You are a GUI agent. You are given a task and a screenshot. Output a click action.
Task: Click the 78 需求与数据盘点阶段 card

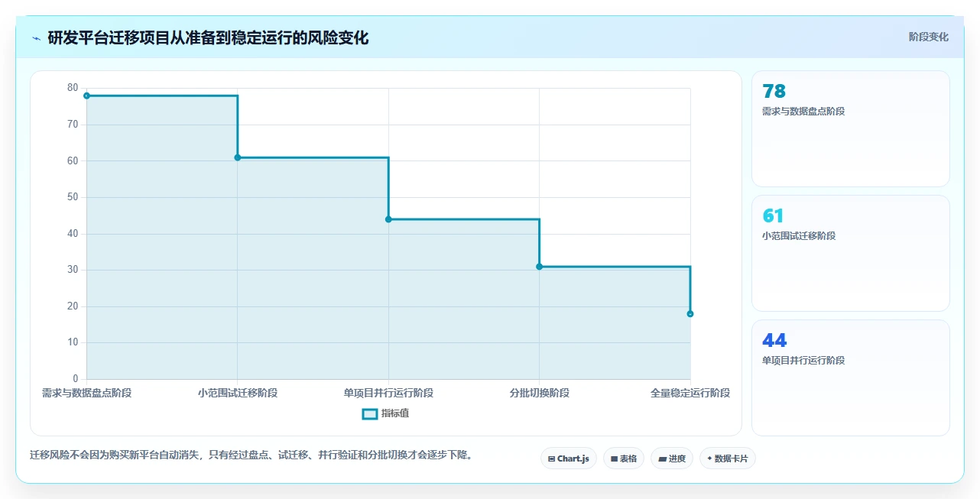point(851,129)
